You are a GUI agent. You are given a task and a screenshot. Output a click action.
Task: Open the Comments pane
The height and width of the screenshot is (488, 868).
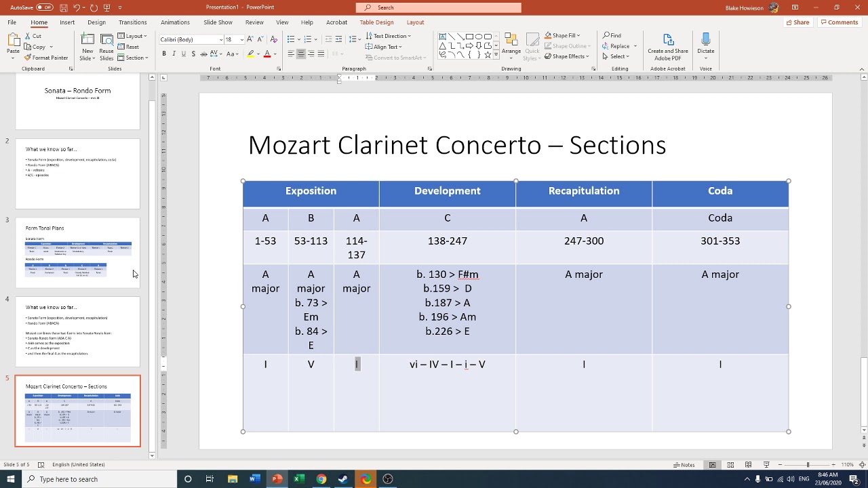pos(840,22)
